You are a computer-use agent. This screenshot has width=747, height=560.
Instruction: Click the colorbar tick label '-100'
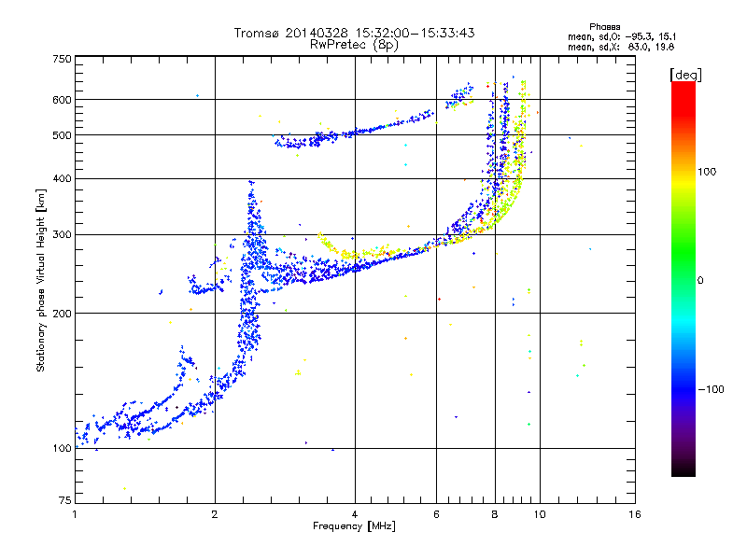(711, 389)
